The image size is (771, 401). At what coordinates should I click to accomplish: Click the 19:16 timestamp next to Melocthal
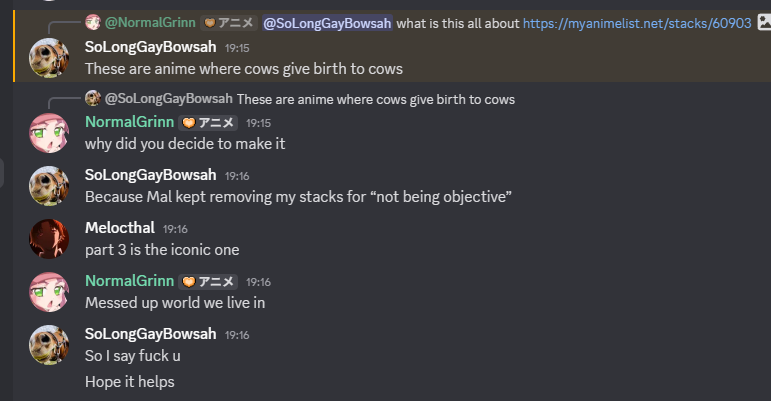click(175, 229)
